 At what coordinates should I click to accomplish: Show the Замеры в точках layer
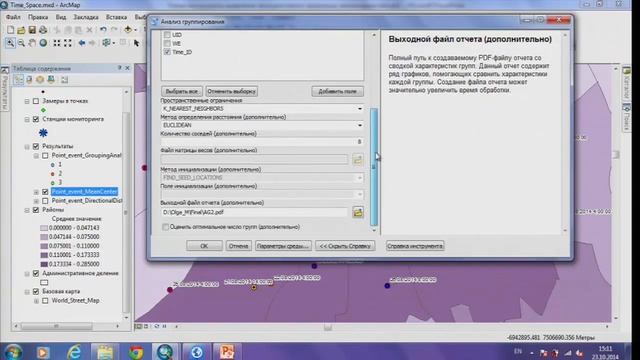point(36,101)
